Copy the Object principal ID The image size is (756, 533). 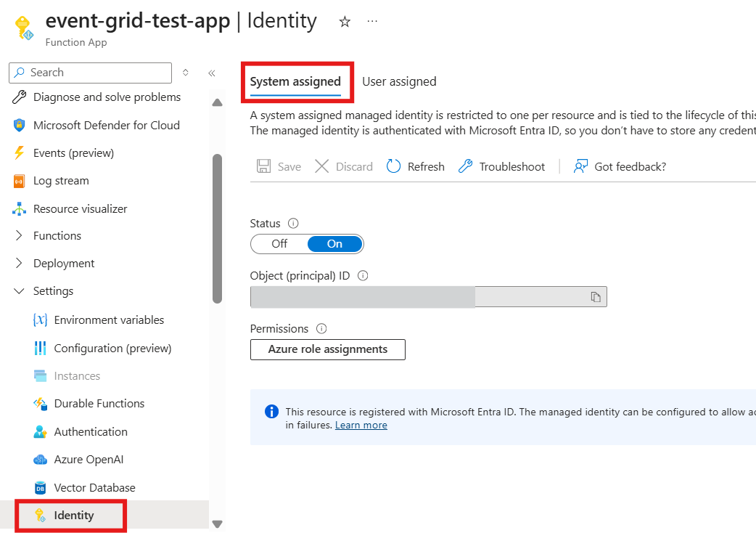coord(595,296)
